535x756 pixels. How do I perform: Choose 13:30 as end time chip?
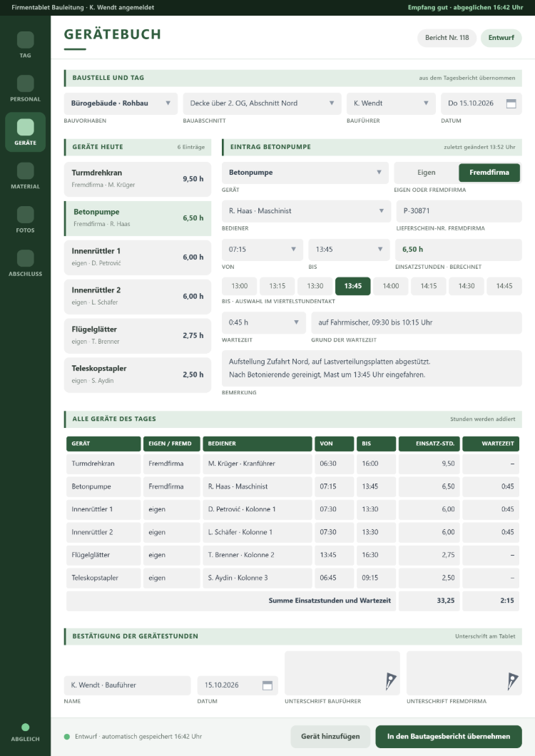tap(315, 286)
